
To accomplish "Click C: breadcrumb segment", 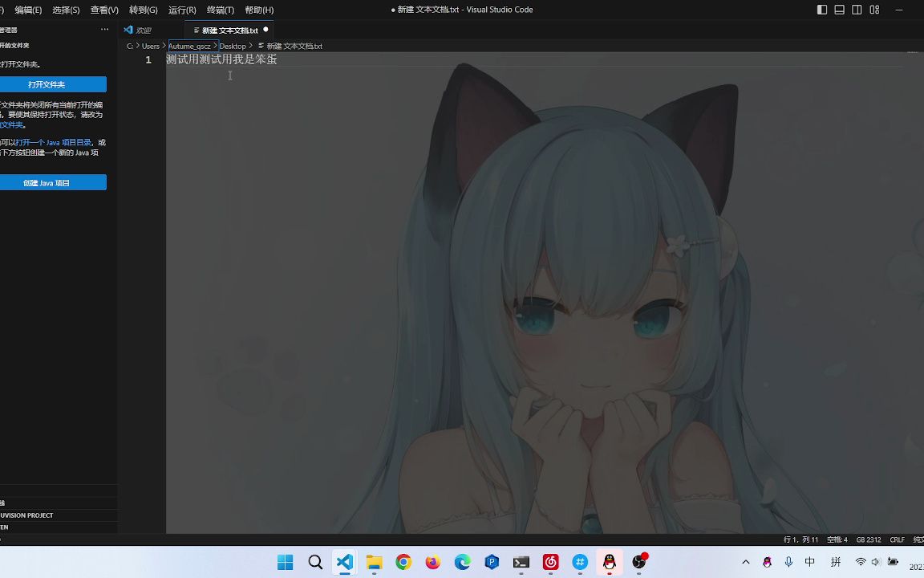I will pyautogui.click(x=130, y=46).
